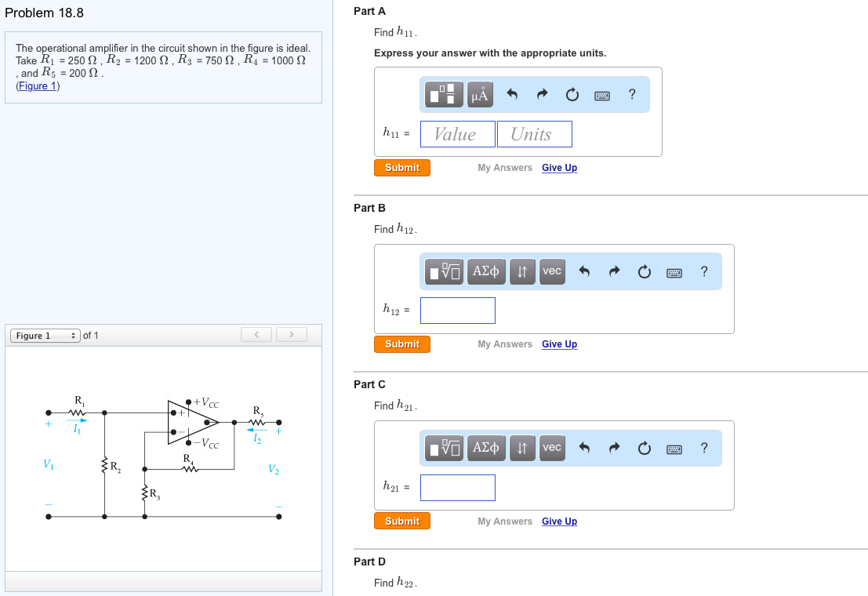Screen dimensions: 868x596
Task: Open the ΑΣΦ symbols palette in Part C
Action: (x=486, y=448)
